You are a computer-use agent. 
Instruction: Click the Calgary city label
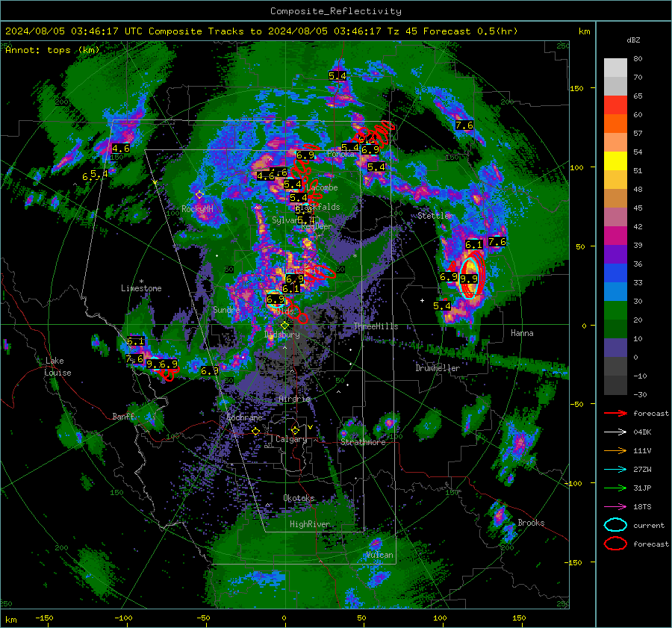(291, 439)
